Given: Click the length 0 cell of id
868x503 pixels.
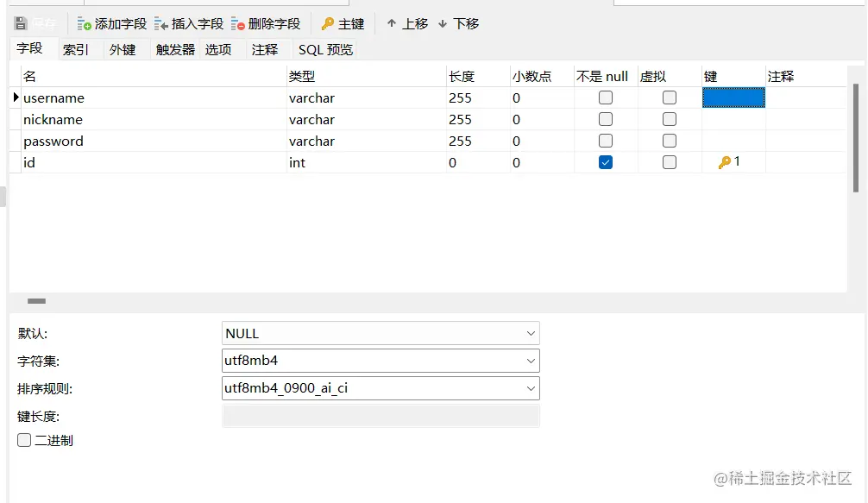Looking at the screenshot, I should pyautogui.click(x=478, y=163).
